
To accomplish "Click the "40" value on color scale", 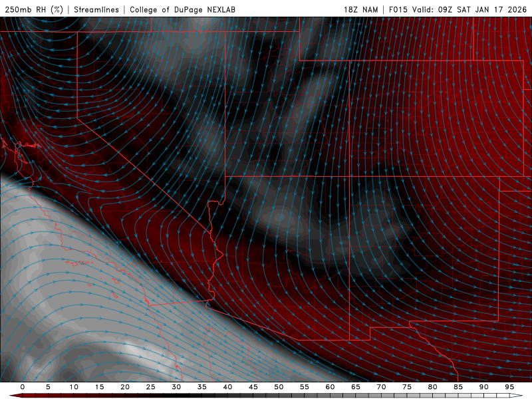I will tap(227, 387).
